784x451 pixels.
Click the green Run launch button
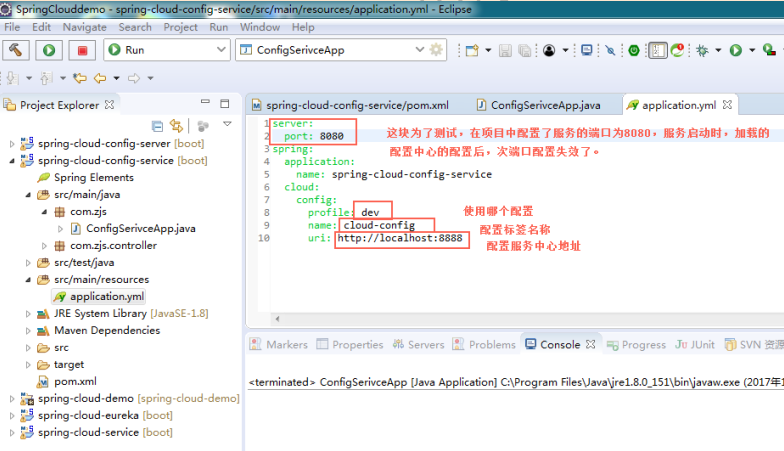point(49,50)
